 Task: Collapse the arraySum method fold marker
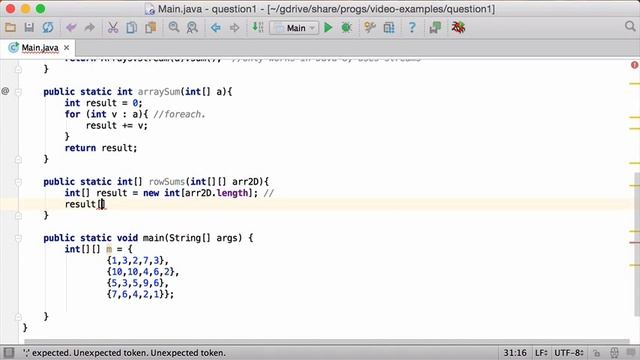(x=18, y=92)
